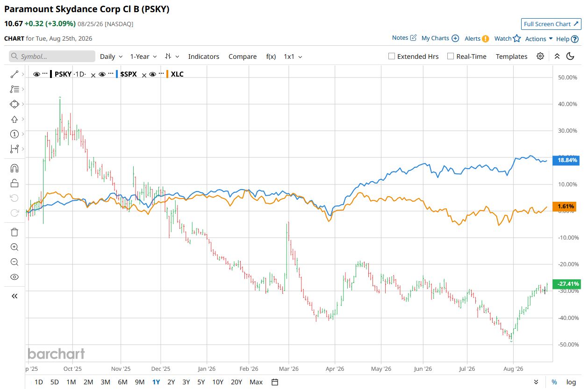The width and height of the screenshot is (588, 389).
Task: Select the 10Y range
Action: [218, 382]
